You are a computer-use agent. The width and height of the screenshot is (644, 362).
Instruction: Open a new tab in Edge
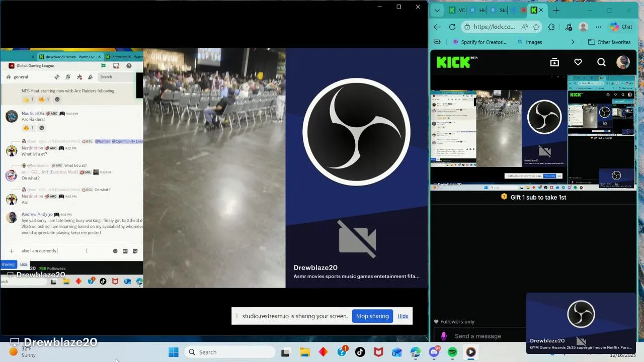556,10
